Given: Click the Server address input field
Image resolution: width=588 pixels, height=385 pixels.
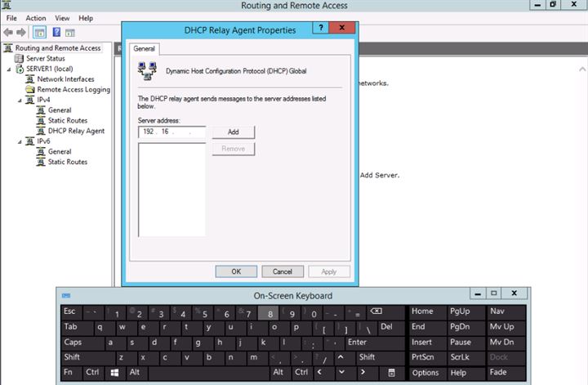Looking at the screenshot, I should point(172,132).
